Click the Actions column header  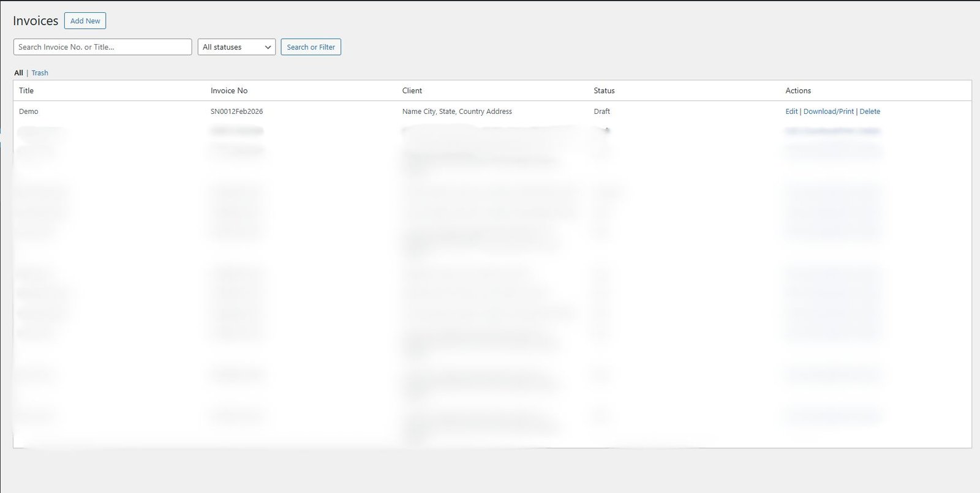click(798, 91)
